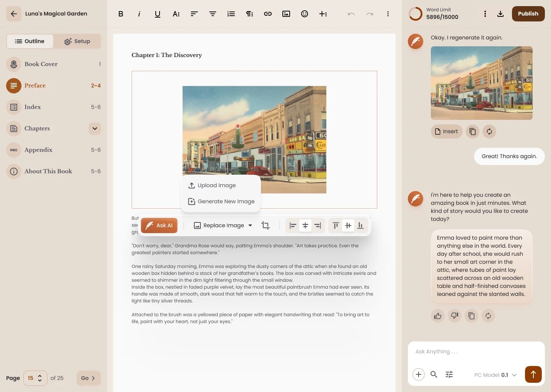Align image to vertical middle
This screenshot has height=392, width=551.
tap(348, 225)
